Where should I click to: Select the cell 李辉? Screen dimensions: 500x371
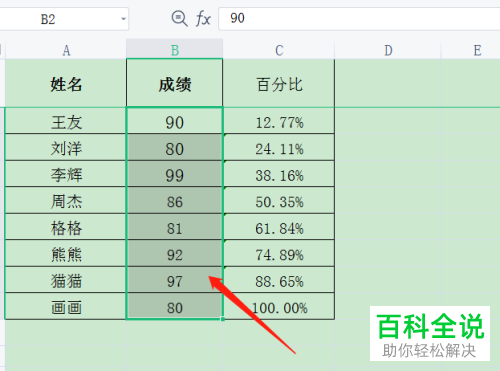66,174
